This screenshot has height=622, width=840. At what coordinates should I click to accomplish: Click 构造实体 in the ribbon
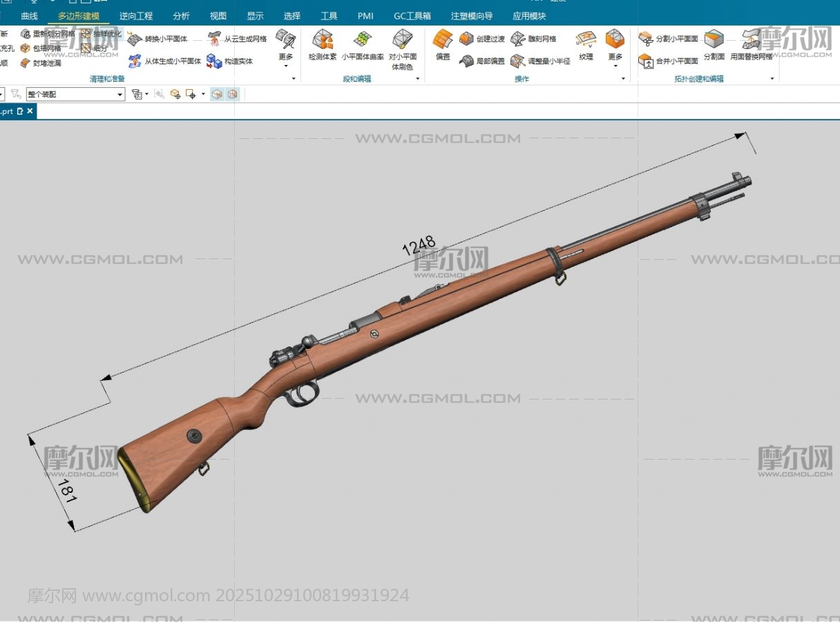tap(230, 62)
